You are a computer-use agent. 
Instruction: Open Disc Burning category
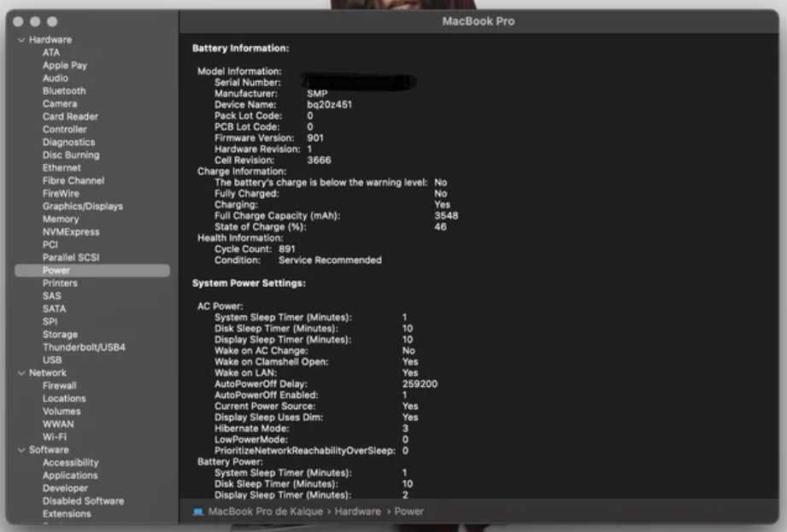pyautogui.click(x=71, y=155)
